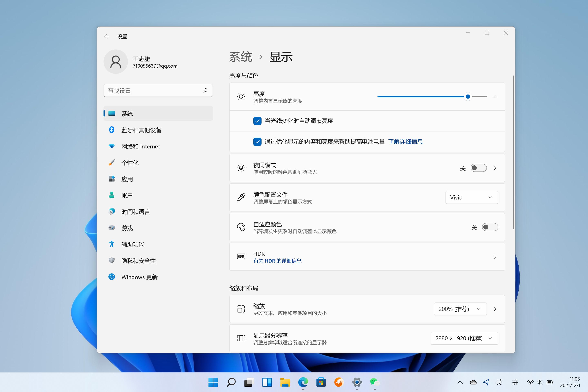The height and width of the screenshot is (392, 588).
Task: Open the Vivid 颜色配置文件 dropdown
Action: (471, 197)
